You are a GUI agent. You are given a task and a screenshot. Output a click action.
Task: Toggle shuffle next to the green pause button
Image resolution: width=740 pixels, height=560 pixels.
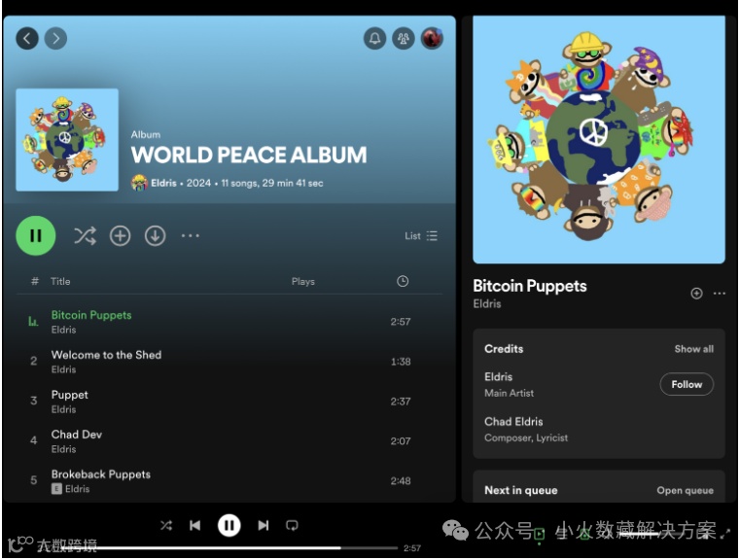click(x=85, y=235)
